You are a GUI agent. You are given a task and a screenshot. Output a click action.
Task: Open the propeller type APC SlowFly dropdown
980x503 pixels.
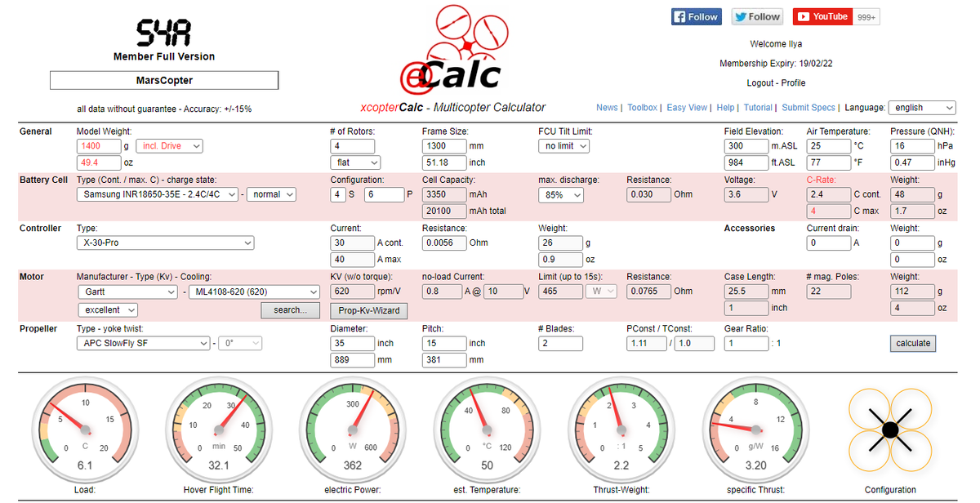coord(144,344)
